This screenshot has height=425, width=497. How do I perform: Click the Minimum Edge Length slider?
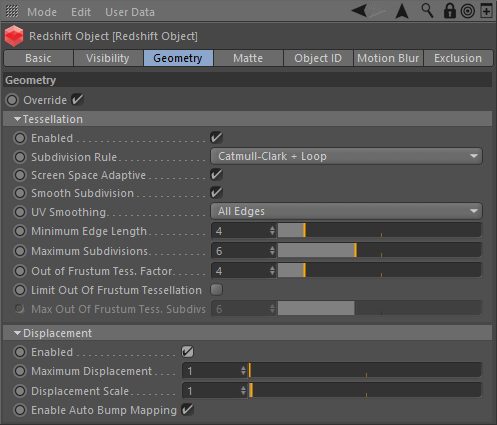[x=380, y=231]
